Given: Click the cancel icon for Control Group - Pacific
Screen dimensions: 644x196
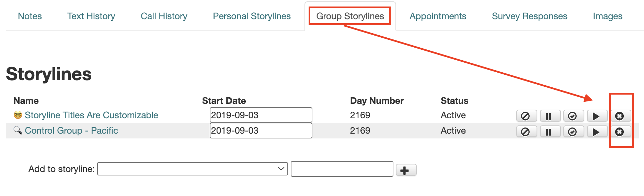Looking at the screenshot, I should pyautogui.click(x=526, y=132).
